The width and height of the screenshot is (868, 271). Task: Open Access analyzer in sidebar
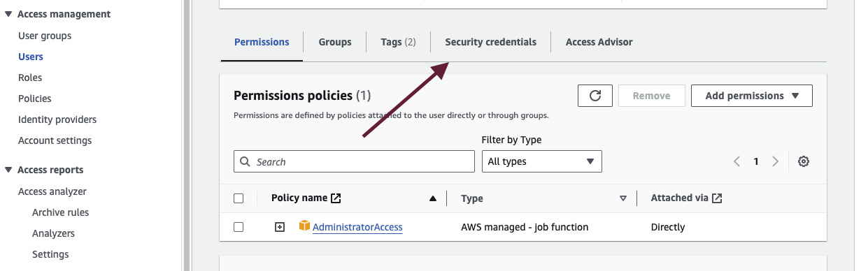(52, 191)
